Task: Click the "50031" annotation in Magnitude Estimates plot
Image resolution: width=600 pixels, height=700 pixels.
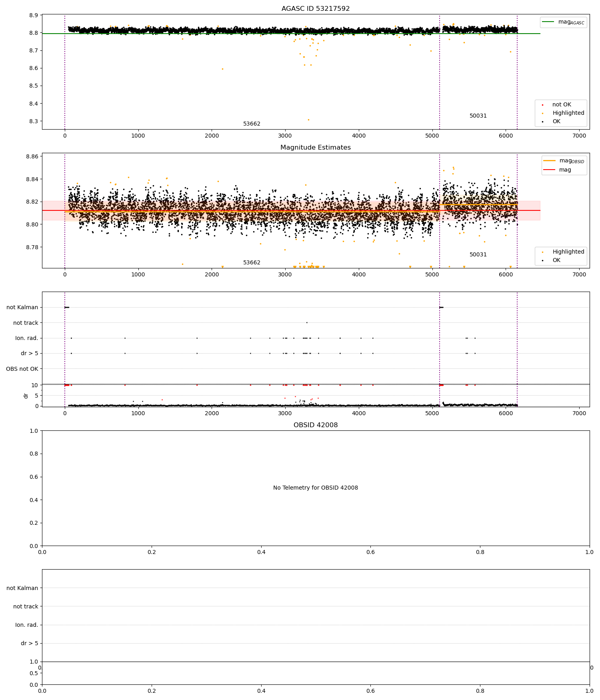Action: tap(478, 254)
